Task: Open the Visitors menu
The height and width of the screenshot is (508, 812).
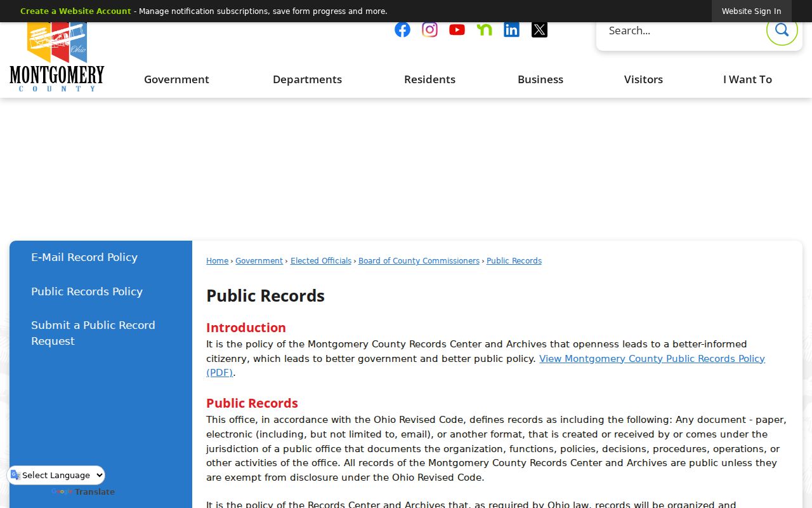Action: [643, 79]
